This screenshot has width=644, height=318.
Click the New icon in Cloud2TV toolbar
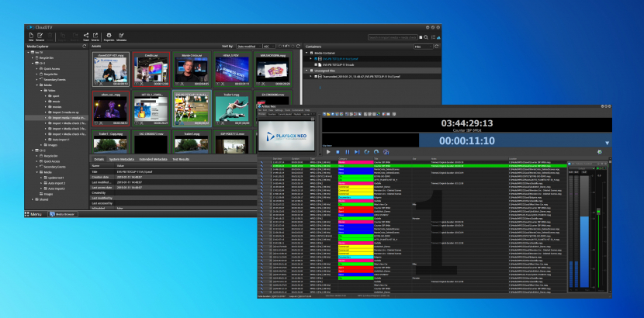[31, 36]
